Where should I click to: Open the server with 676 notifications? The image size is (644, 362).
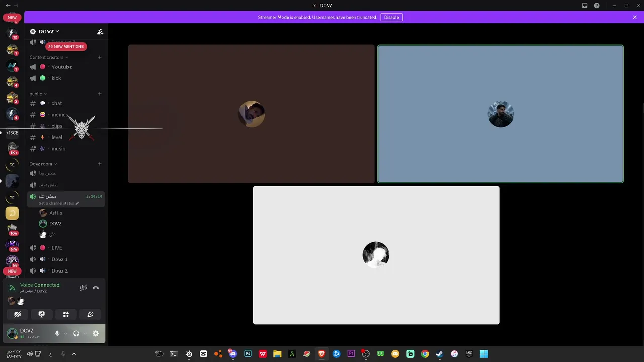pos(12,245)
